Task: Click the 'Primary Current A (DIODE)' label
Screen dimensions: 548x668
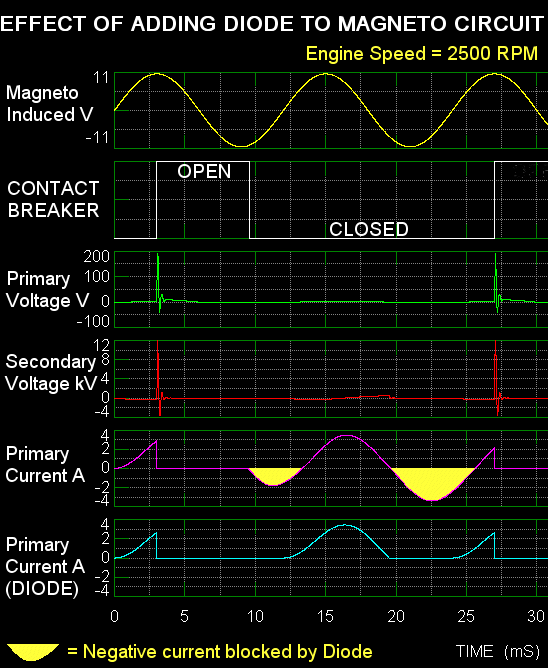Action: pos(45,567)
